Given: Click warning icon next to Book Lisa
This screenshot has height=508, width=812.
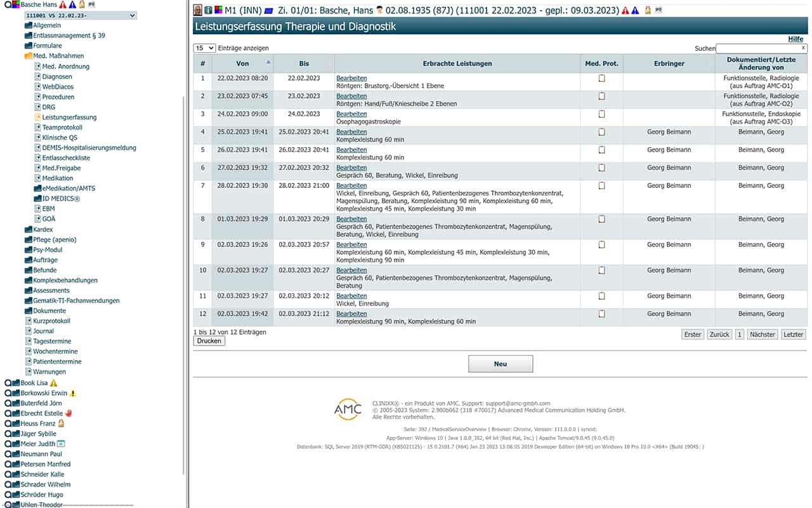Looking at the screenshot, I should 54,383.
